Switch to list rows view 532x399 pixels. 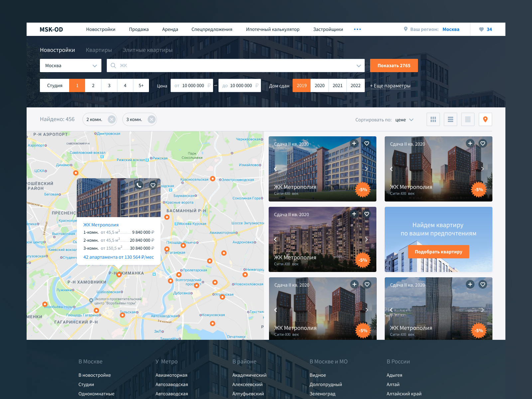click(x=451, y=119)
